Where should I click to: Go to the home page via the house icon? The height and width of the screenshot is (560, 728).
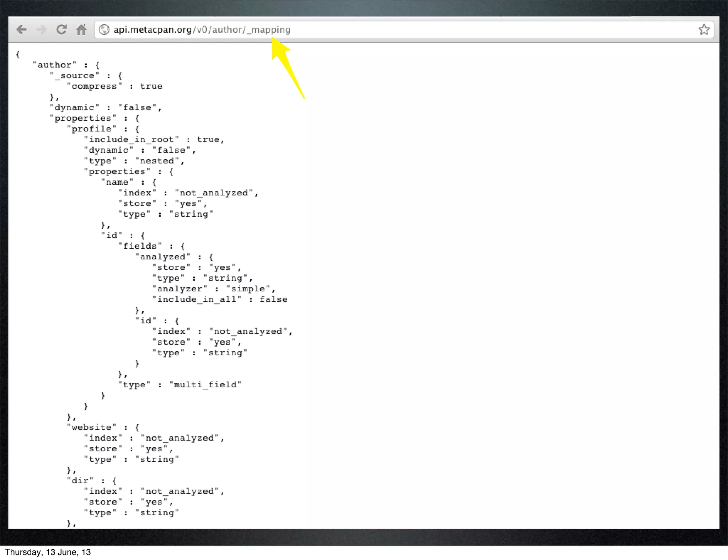(81, 29)
